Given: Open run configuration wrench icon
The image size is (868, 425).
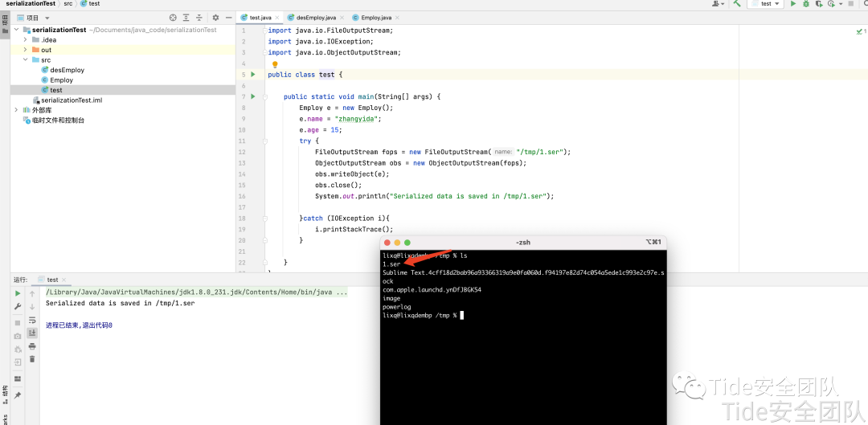Looking at the screenshot, I should [x=18, y=307].
